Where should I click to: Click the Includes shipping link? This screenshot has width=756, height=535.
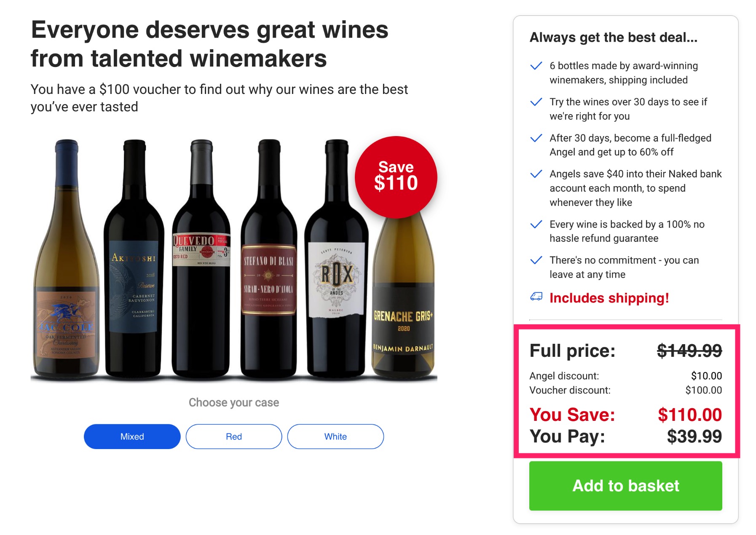click(609, 298)
